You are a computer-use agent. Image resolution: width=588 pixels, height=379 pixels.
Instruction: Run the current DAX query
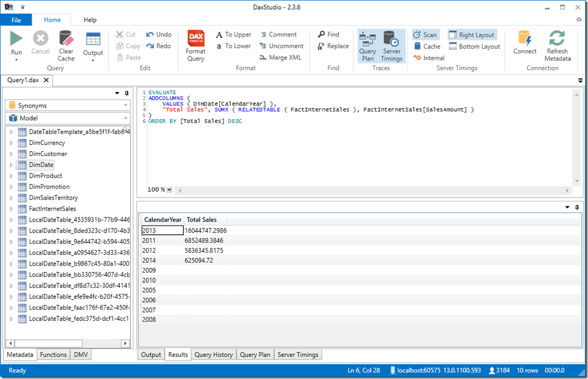(x=16, y=43)
